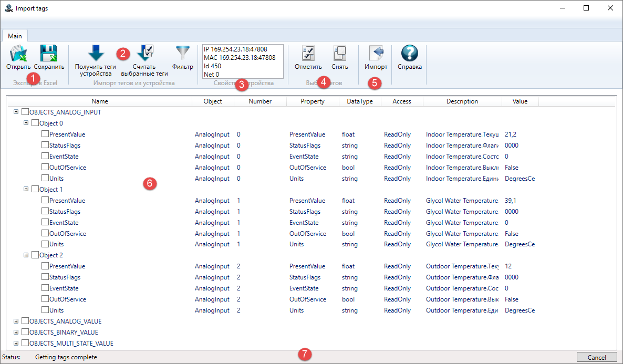
Task: Click the Object column header
Action: coord(213,101)
